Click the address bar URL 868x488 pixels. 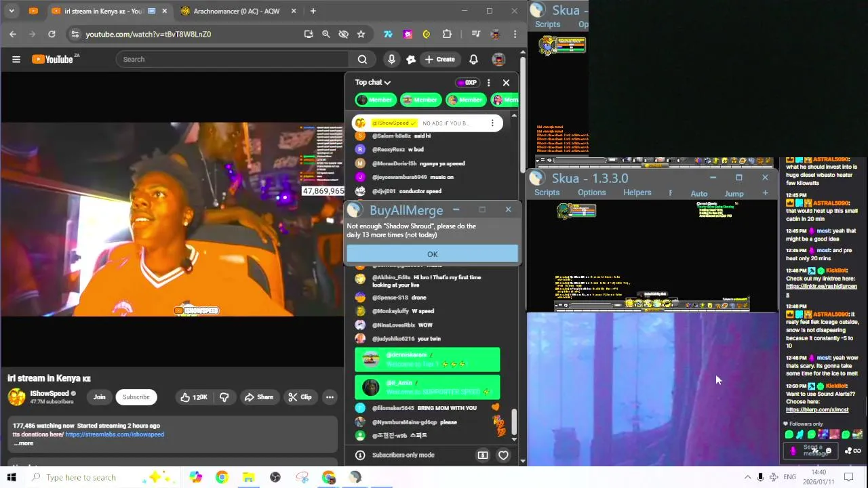point(148,34)
